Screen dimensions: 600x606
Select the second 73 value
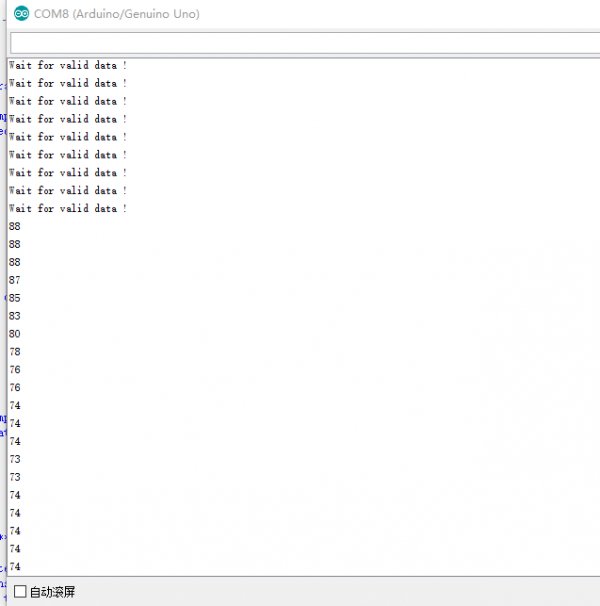pyautogui.click(x=14, y=477)
